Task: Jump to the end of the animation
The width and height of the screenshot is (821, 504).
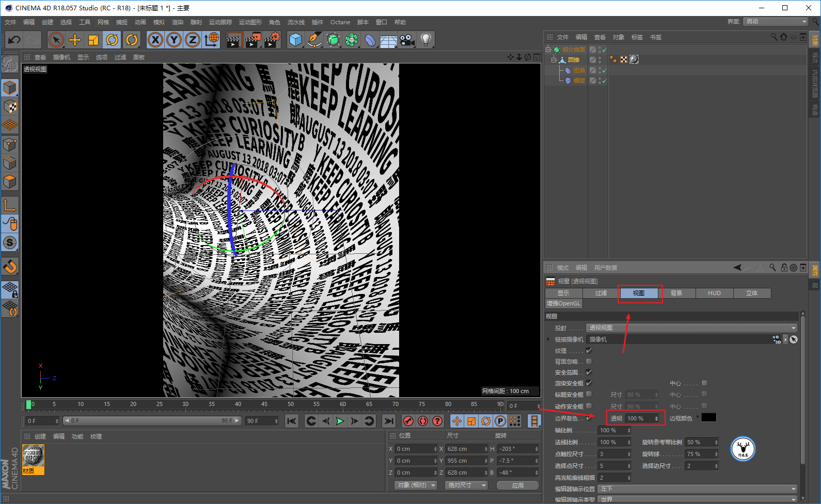Action: coord(389,421)
